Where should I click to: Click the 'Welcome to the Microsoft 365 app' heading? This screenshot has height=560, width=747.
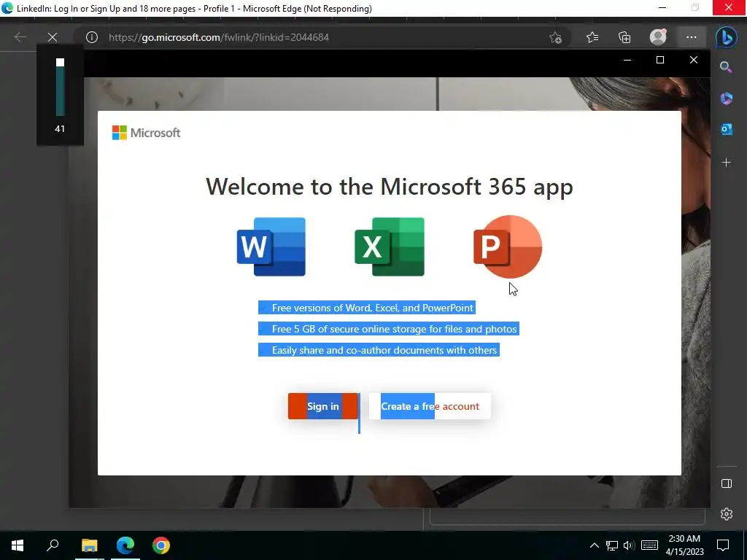(x=390, y=186)
